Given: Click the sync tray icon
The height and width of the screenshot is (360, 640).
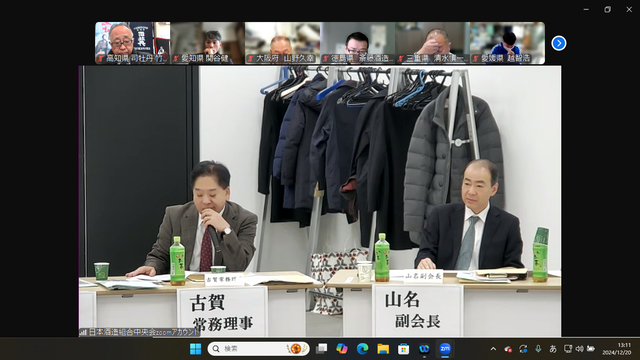Looking at the screenshot, I should pyautogui.click(x=523, y=349).
